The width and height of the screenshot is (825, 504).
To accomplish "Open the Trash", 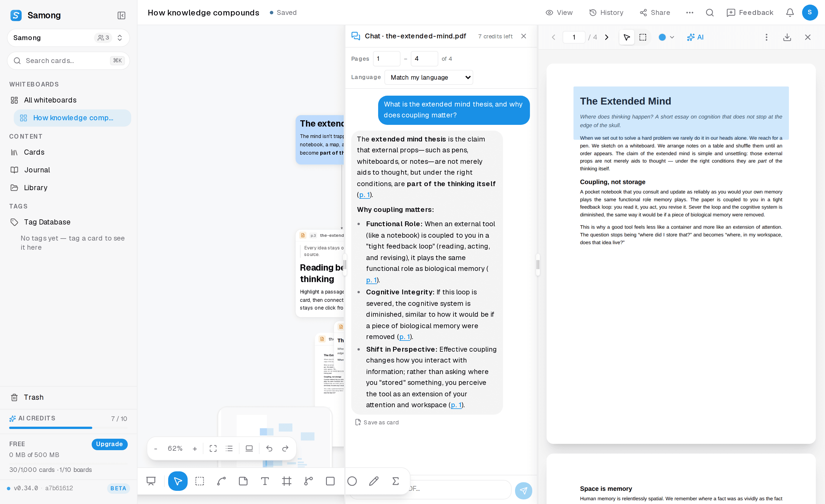I will (x=68, y=397).
